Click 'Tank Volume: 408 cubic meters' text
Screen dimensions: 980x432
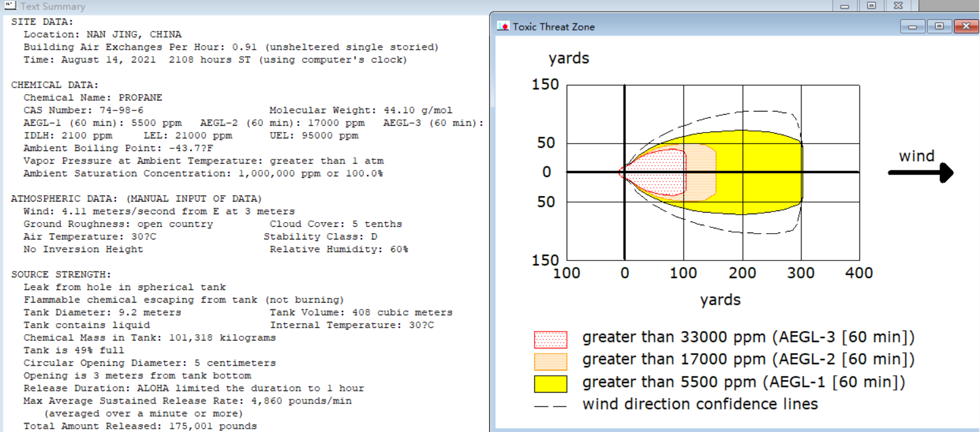pyautogui.click(x=361, y=312)
